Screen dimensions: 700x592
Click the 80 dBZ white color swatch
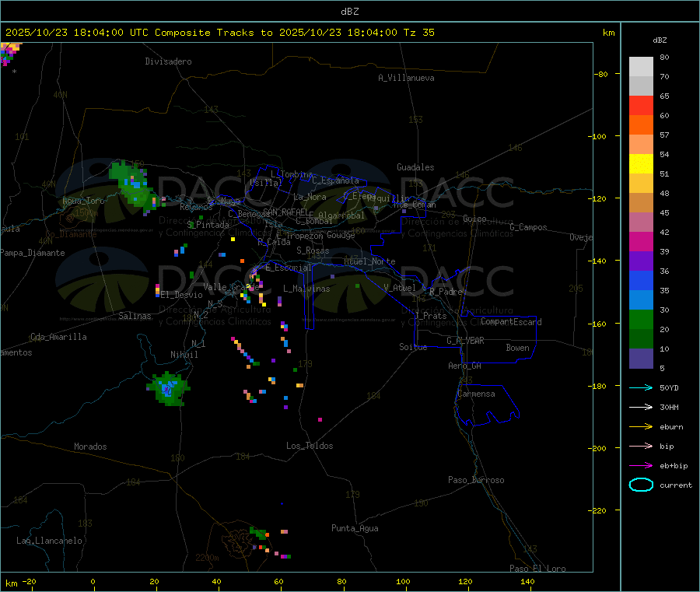(641, 67)
